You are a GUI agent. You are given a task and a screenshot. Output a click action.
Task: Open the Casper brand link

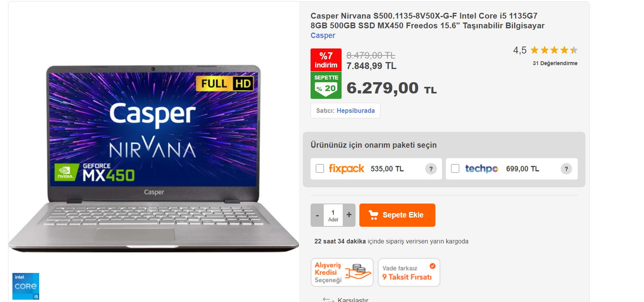323,36
